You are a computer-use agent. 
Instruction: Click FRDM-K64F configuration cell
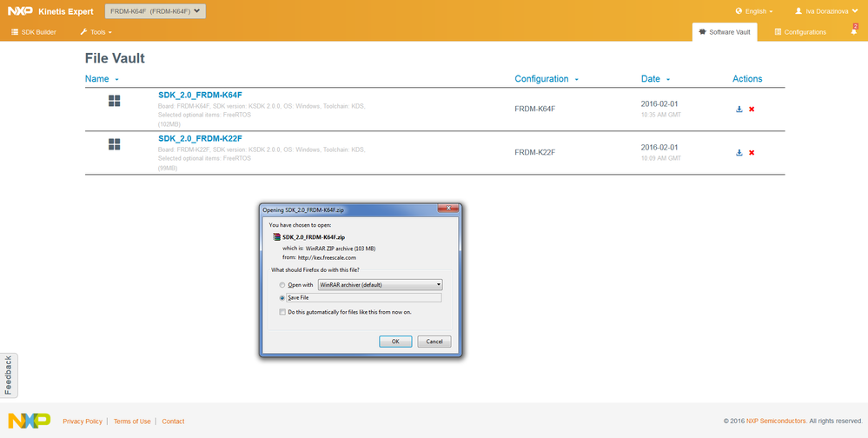(x=534, y=109)
